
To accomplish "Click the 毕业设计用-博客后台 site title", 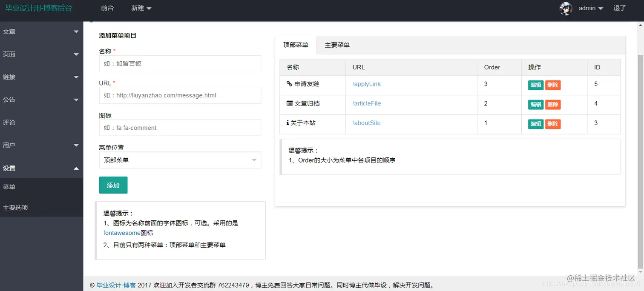I will click(x=39, y=8).
